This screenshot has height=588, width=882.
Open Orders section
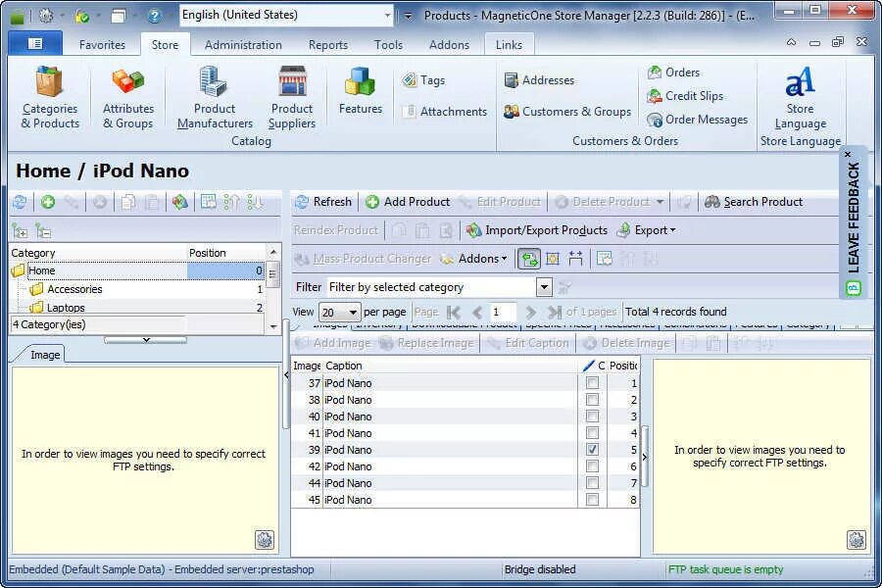pyautogui.click(x=673, y=72)
